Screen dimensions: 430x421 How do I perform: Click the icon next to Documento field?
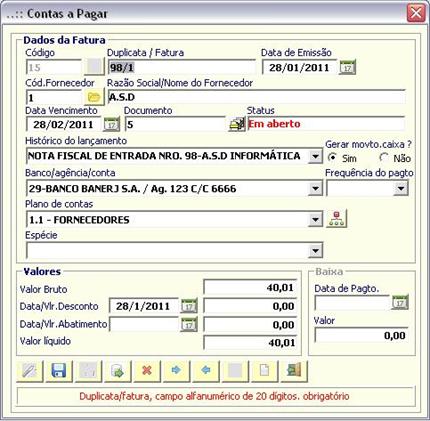coord(237,124)
